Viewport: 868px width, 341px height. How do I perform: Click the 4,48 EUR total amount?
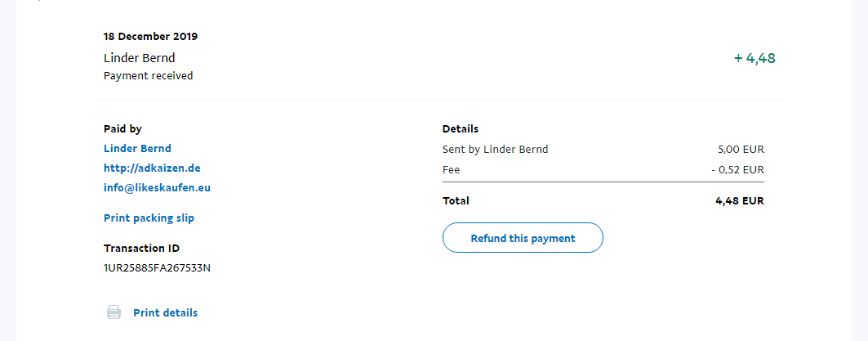(739, 200)
